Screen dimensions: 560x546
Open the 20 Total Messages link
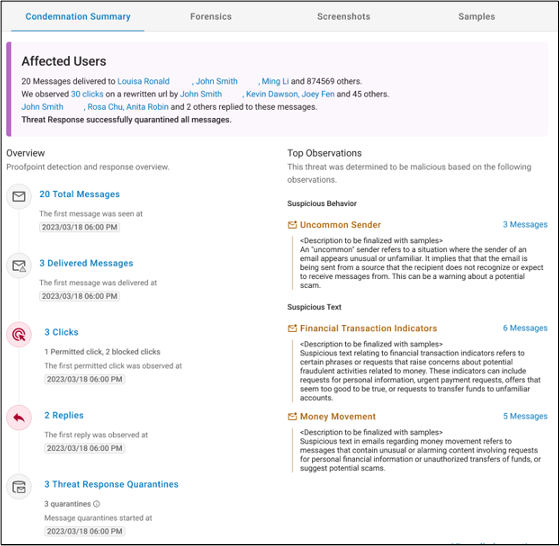[79, 194]
